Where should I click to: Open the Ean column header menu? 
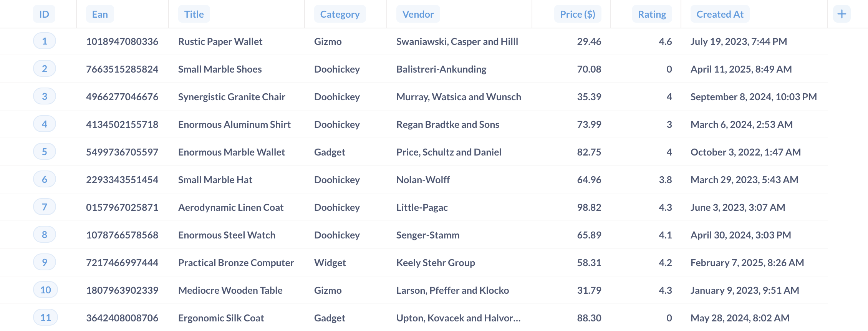click(100, 14)
